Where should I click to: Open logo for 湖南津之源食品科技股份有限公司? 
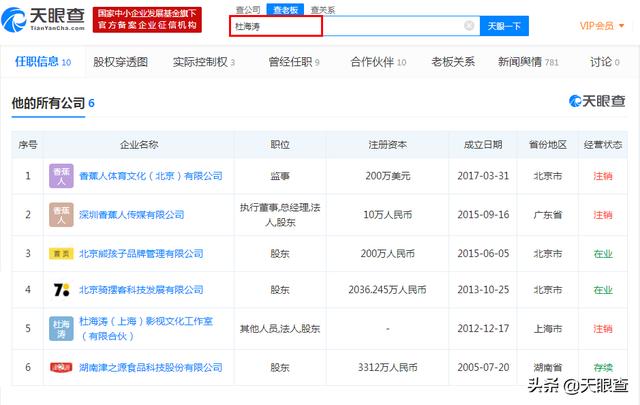coord(61,367)
